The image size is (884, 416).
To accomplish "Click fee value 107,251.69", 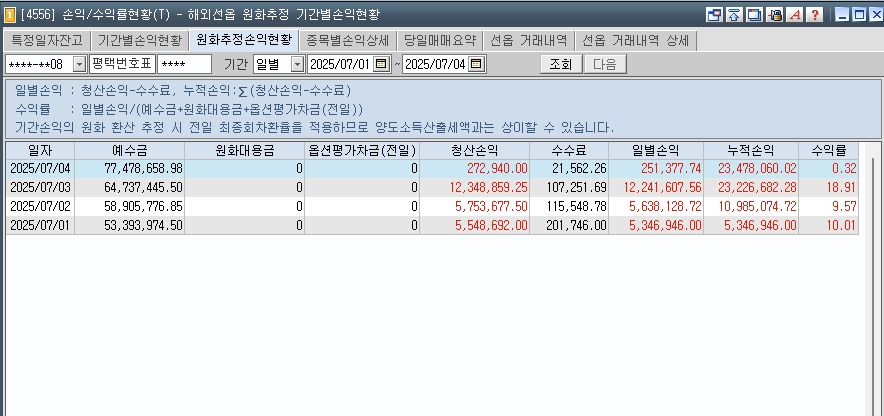I will pyautogui.click(x=577, y=188).
